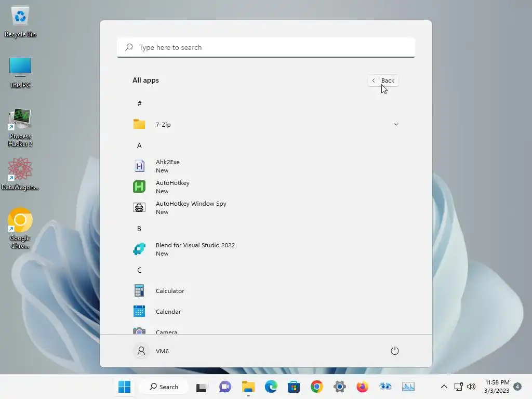
Task: Click the C letter index header
Action: [139, 270]
